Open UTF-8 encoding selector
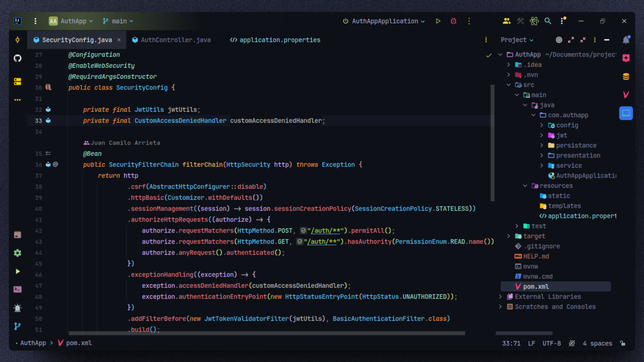This screenshot has width=644, height=362. 552,343
